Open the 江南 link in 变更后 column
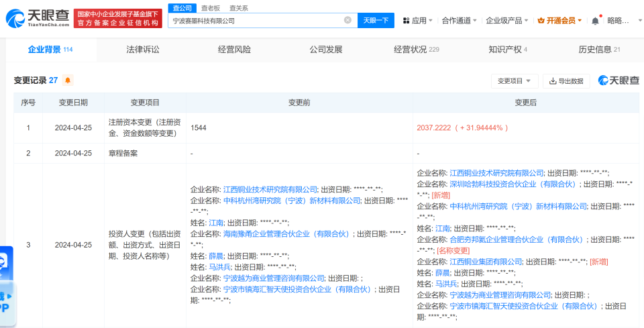Screen dimensions: 644x328 point(443,228)
